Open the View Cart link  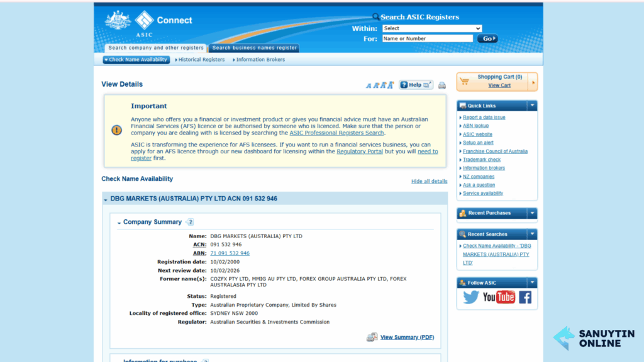pyautogui.click(x=499, y=85)
